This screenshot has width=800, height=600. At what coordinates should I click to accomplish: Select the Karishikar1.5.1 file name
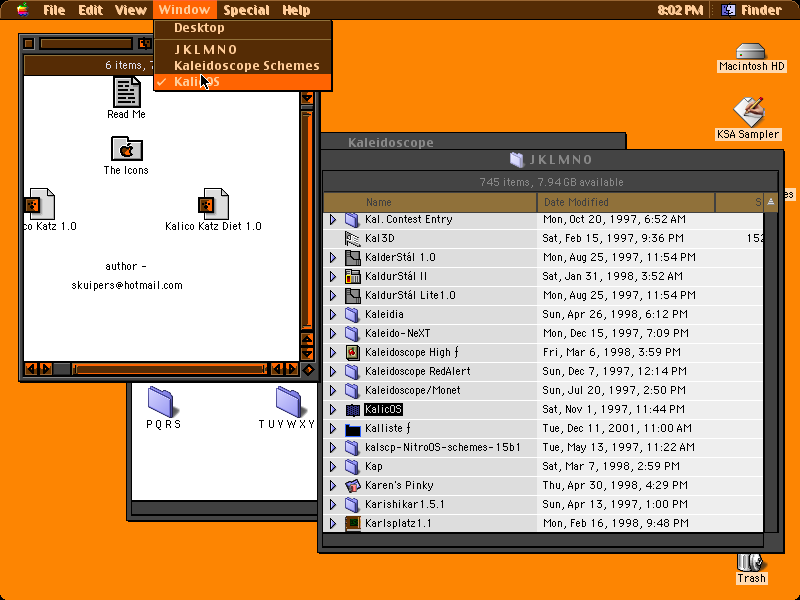coord(405,505)
